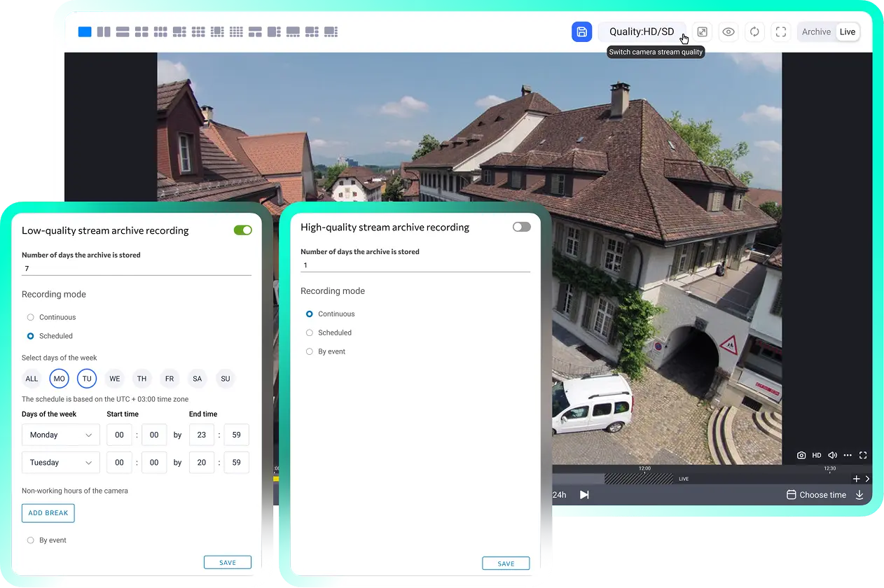Mute the video player volume icon
The image size is (884, 588).
tap(832, 456)
